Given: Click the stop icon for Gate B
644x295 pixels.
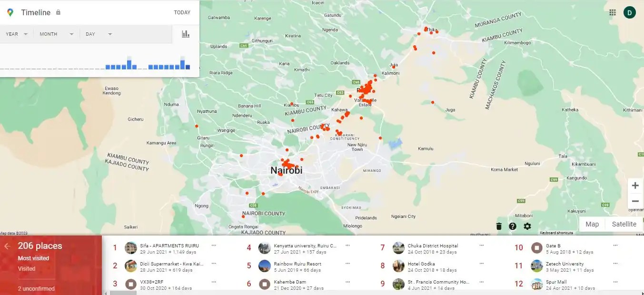Looking at the screenshot, I should 537,248.
